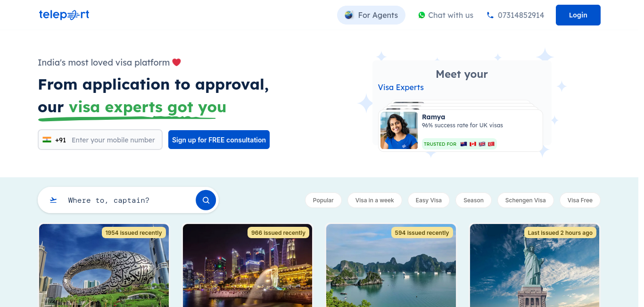The width and height of the screenshot is (644, 307).
Task: Select the Visa in a week filter
Action: coord(375,200)
